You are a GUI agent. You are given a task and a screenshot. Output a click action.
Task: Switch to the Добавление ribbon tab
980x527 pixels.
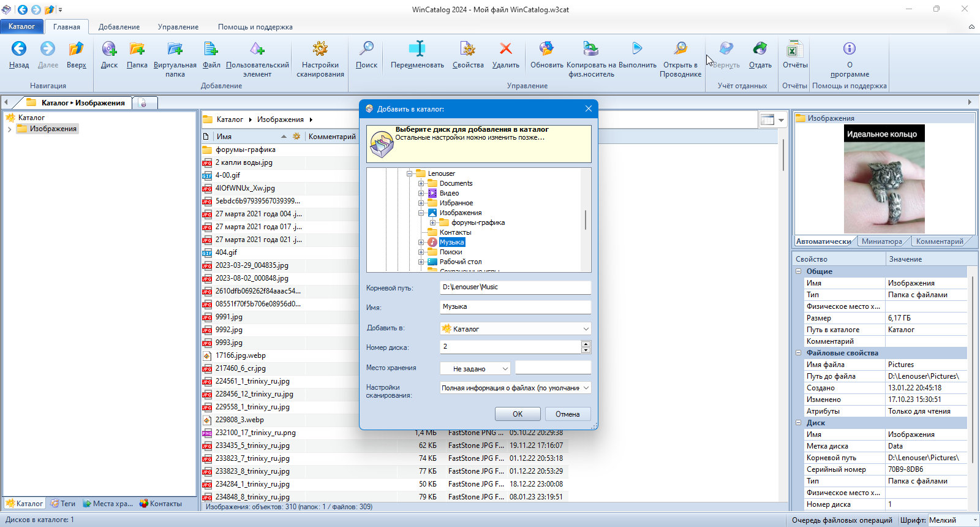119,27
